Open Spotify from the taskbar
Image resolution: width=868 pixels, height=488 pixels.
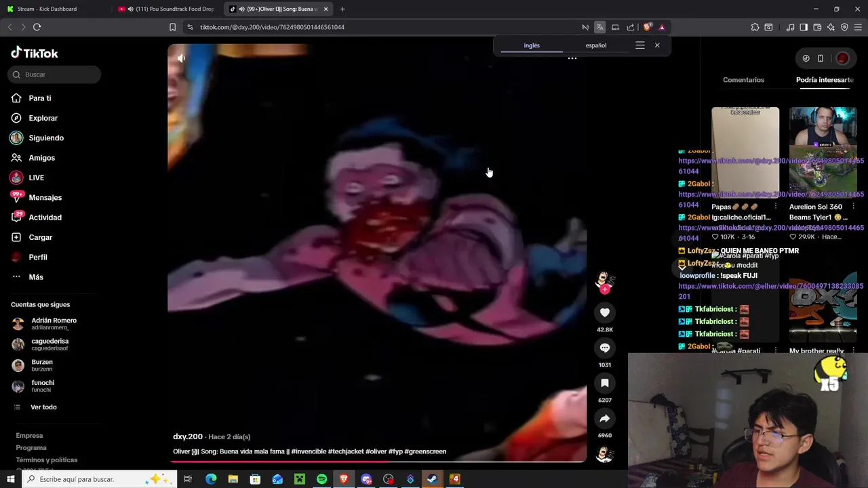321,479
